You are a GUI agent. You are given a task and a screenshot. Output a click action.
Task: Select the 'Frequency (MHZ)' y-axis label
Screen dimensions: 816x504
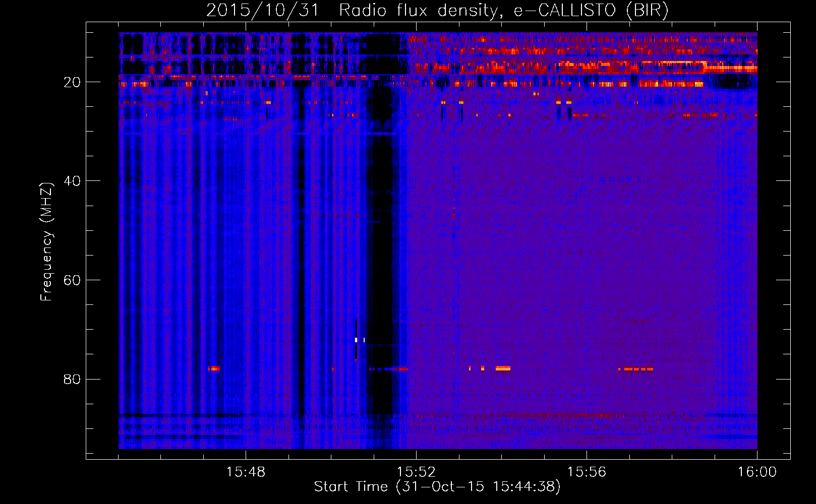click(x=46, y=242)
